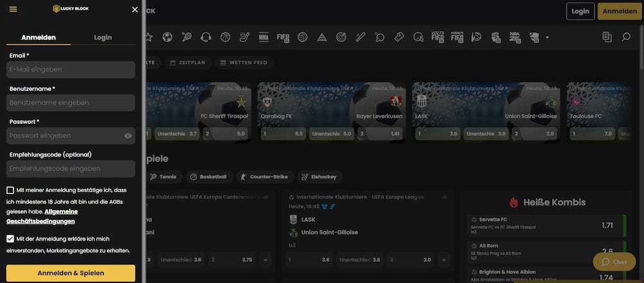Screen dimensions: 644x283
Task: Open the search magnifier icon
Action: (x=625, y=37)
